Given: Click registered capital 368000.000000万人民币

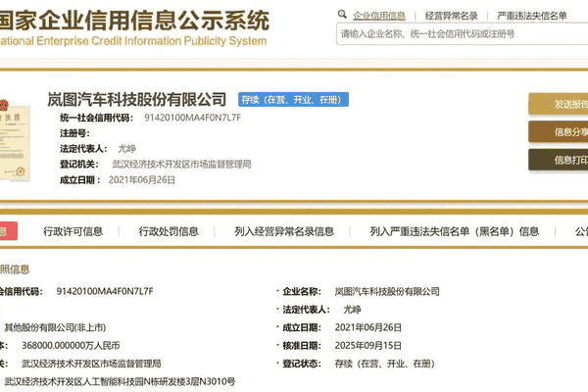Looking at the screenshot, I should coord(71,346).
